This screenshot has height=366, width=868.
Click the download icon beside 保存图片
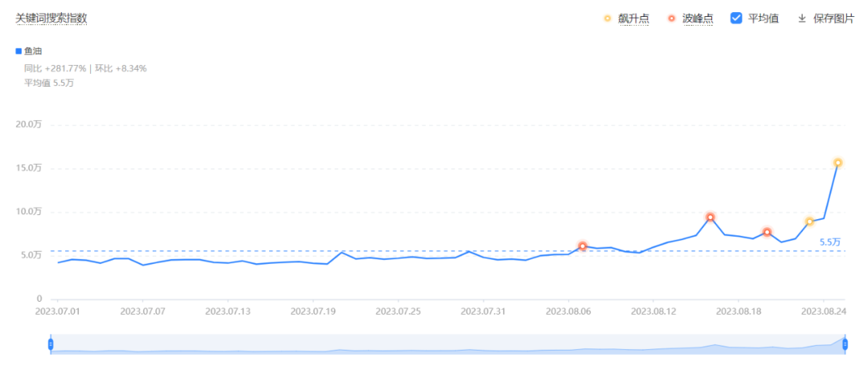pos(801,18)
